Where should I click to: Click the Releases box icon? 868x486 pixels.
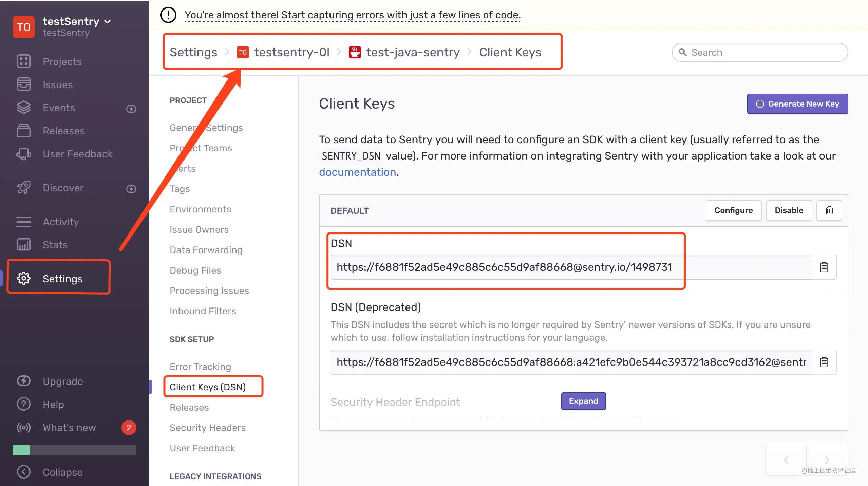pyautogui.click(x=24, y=131)
